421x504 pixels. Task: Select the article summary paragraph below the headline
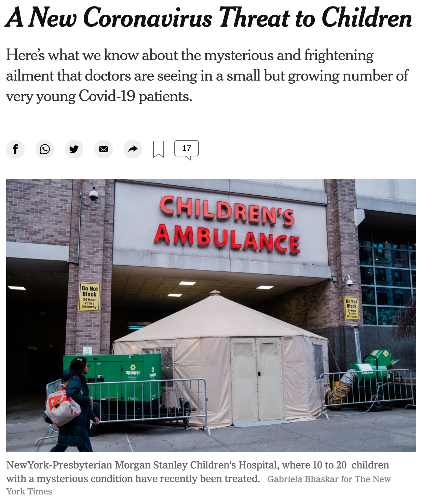click(x=207, y=75)
